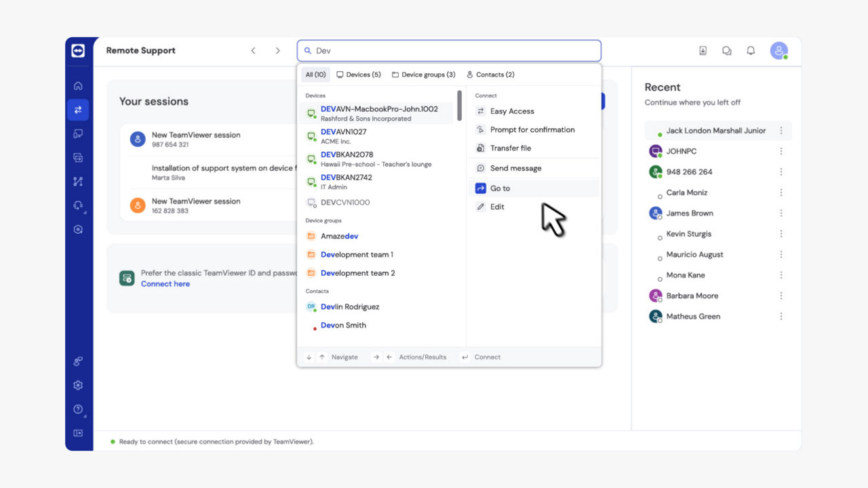This screenshot has height=488, width=868.
Task: Choose the Send message action
Action: click(534, 168)
